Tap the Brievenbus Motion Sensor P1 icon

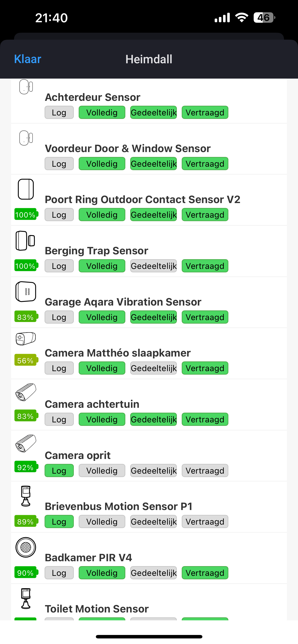26,496
